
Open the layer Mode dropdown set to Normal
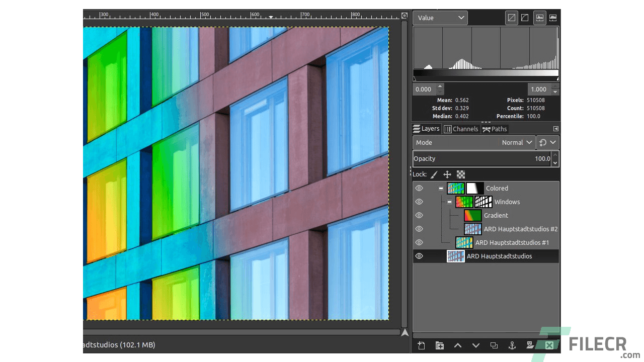tap(517, 142)
